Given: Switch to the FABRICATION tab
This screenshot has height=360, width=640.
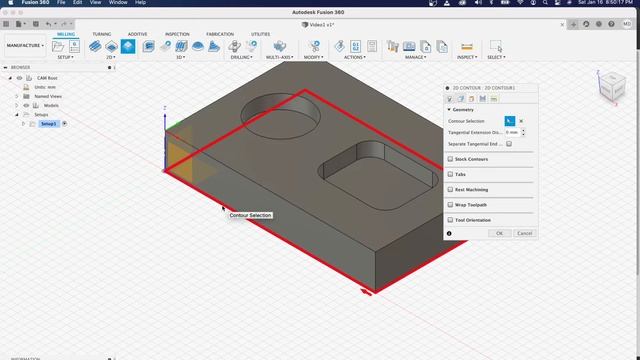Looking at the screenshot, I should click(220, 34).
